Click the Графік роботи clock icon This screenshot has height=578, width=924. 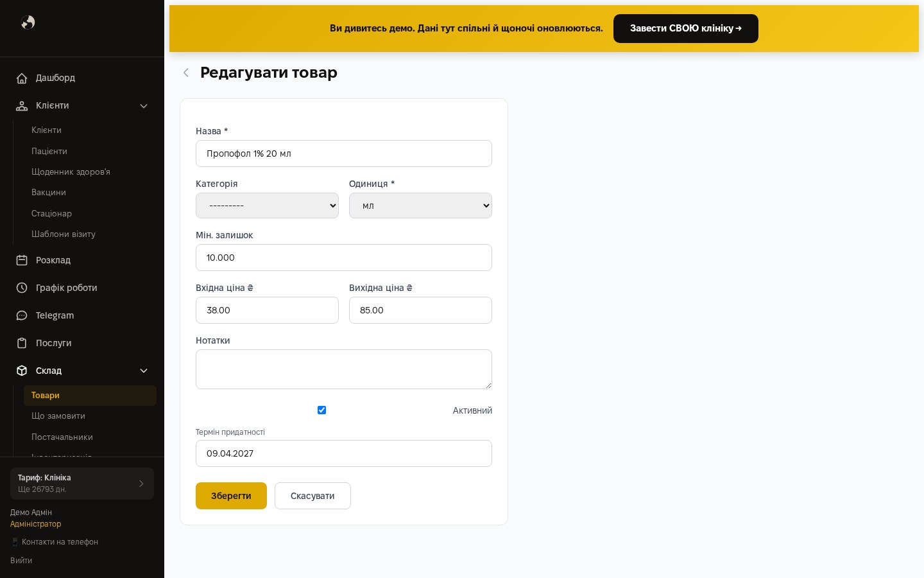click(x=22, y=288)
